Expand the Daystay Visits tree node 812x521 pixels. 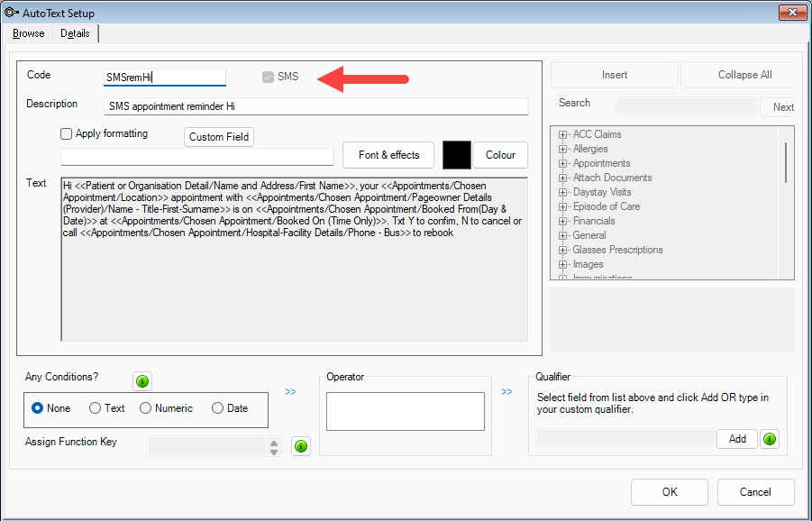[562, 193]
